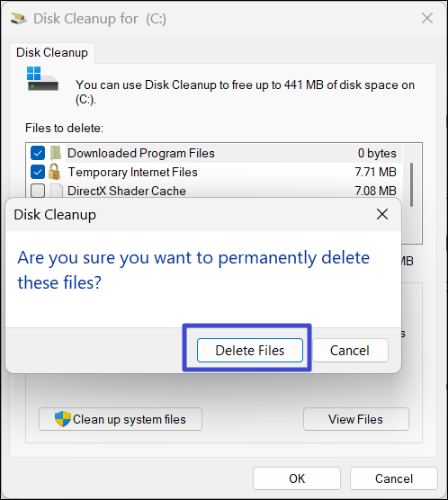Click the Clean up system files button
448x500 pixels.
coord(121,419)
